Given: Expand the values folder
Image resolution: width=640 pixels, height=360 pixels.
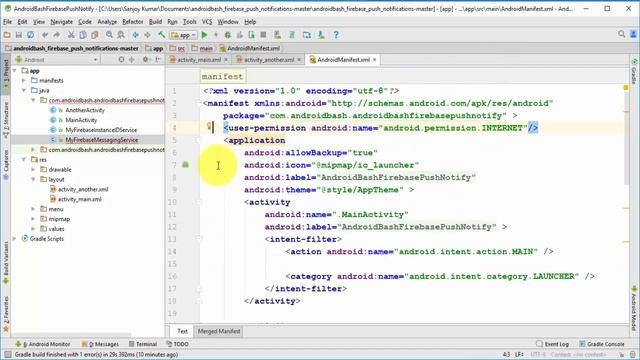Looking at the screenshot, I should 33,229.
